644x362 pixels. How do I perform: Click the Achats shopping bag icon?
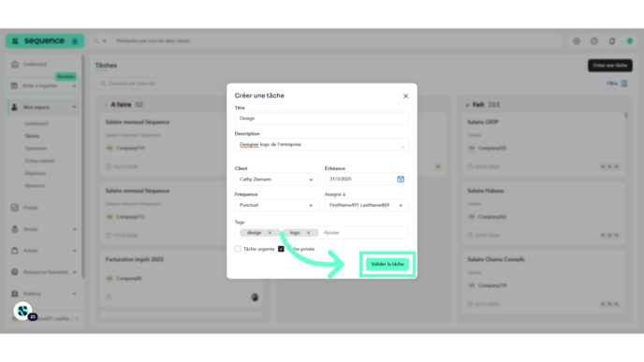15,251
